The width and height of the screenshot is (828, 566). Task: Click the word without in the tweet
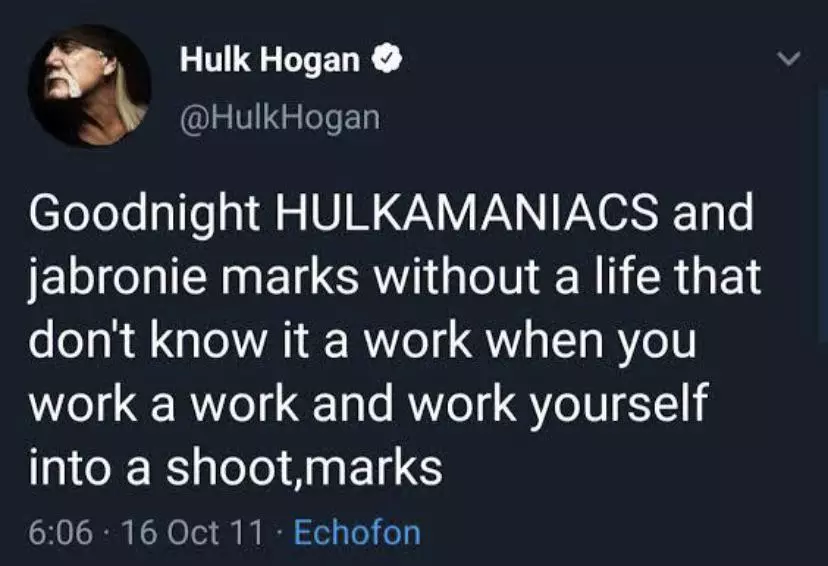coord(457,275)
